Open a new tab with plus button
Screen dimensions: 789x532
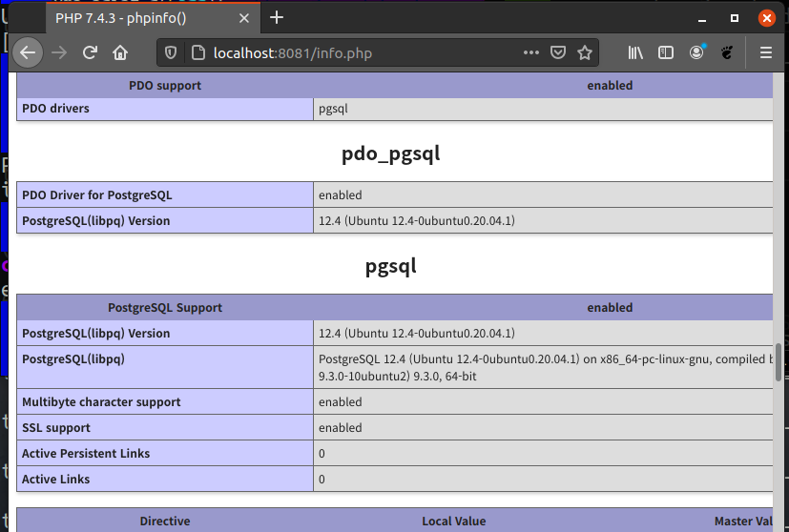point(277,17)
